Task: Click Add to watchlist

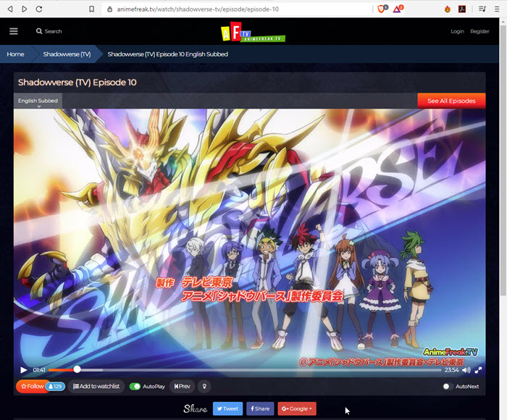Action: point(96,387)
